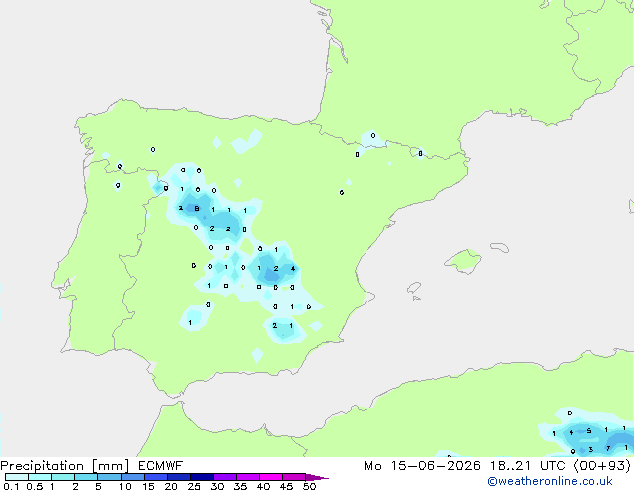Screen dimensions: 634x490
Task: Open the weatheronline.co.uk copyright link
Action: click(x=550, y=481)
